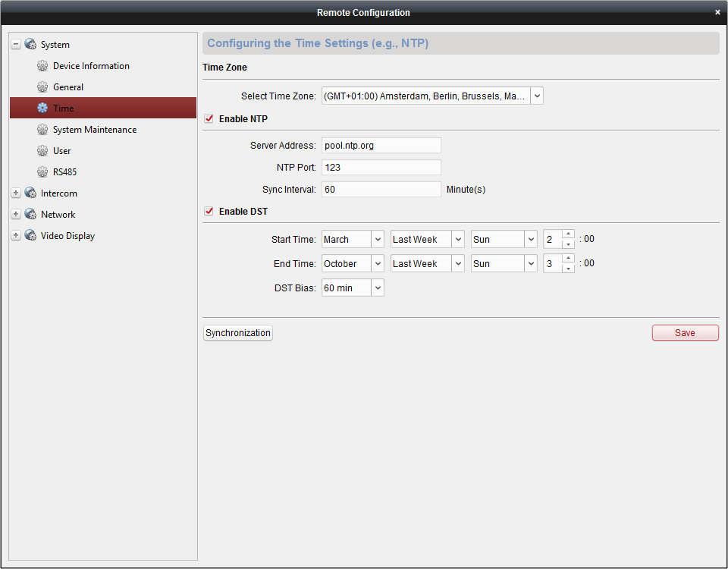
Task: Open the User settings page
Action: coord(61,150)
